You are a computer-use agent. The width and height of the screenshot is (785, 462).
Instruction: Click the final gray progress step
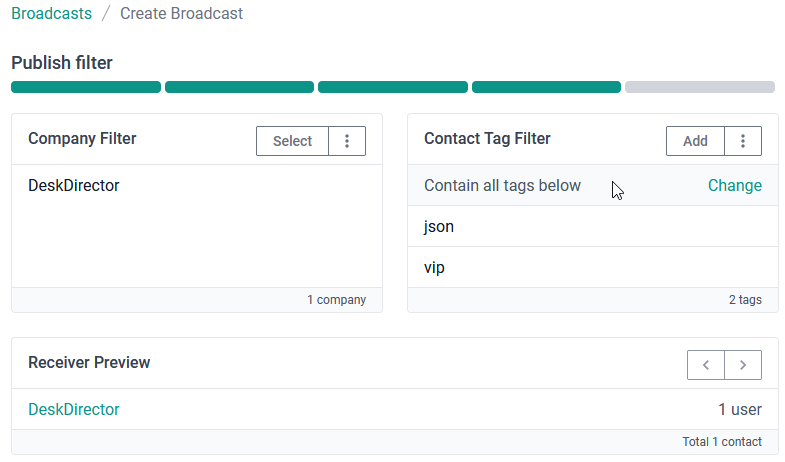(700, 87)
